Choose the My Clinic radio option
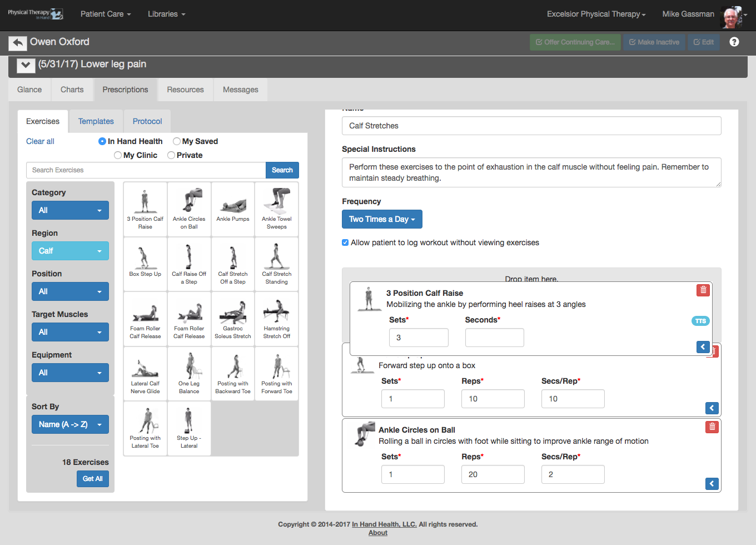The height and width of the screenshot is (545, 756). coord(118,155)
